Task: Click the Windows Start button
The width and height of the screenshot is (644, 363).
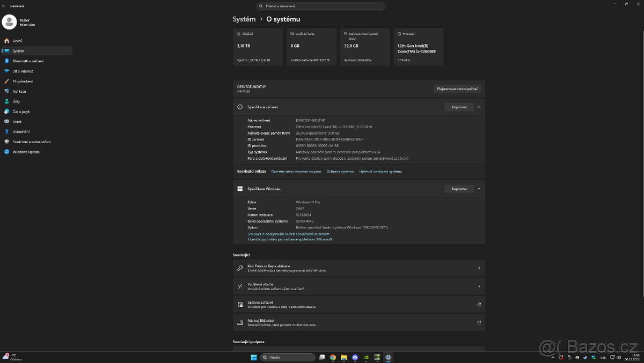Action: tap(254, 357)
